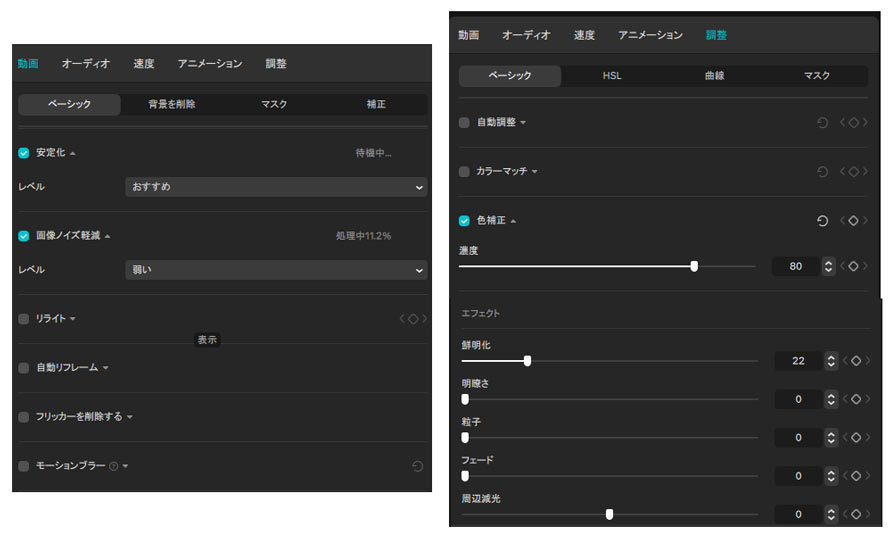Enable the リライト checkbox

coord(24,319)
